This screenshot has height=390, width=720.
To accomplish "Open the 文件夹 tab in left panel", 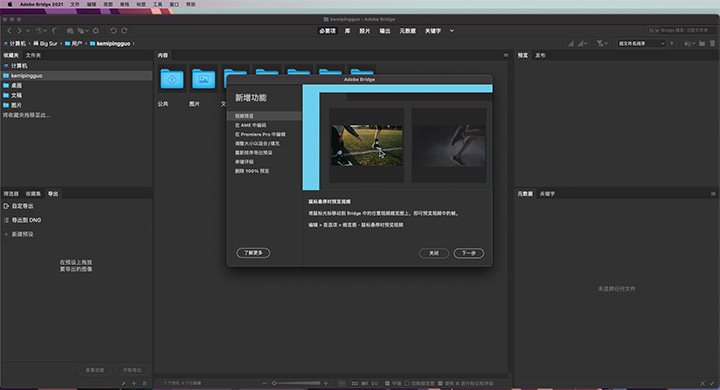I will [x=33, y=55].
